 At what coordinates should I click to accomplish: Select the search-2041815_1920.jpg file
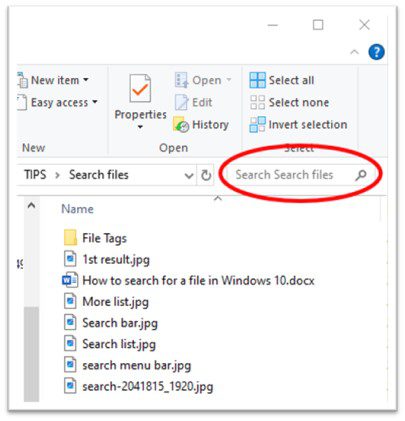tap(138, 387)
